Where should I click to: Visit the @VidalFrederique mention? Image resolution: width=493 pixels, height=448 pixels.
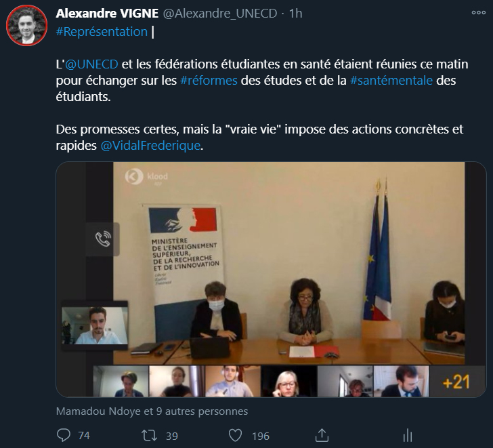150,146
